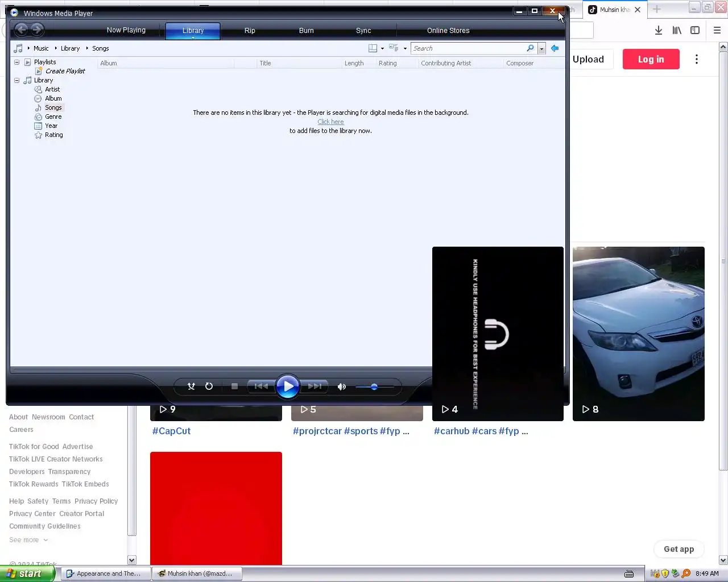
Task: Open the red video thumbnail
Action: tap(216, 508)
